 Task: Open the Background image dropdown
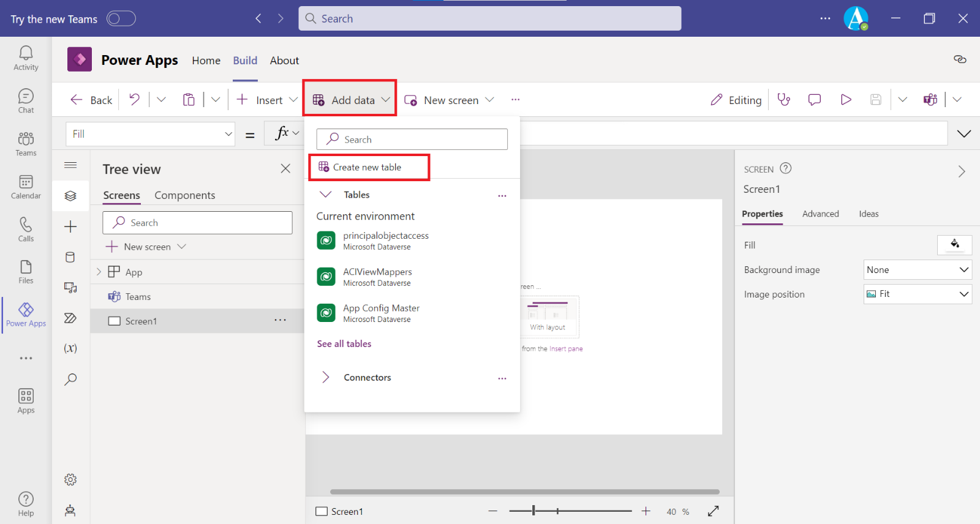click(x=917, y=270)
